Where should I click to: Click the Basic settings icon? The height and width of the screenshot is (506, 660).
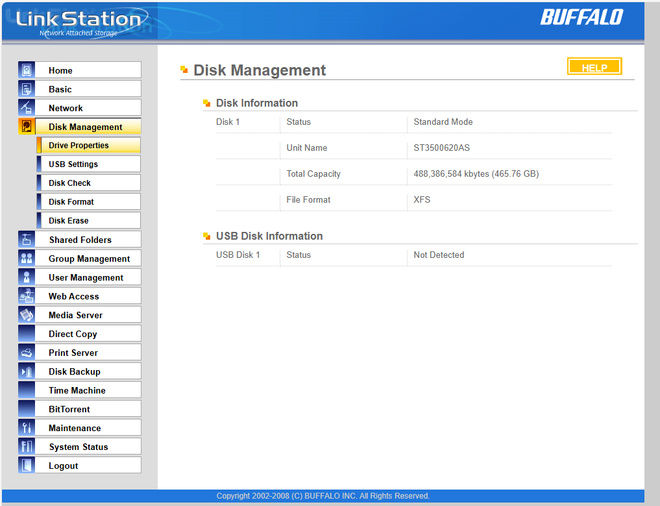[27, 89]
